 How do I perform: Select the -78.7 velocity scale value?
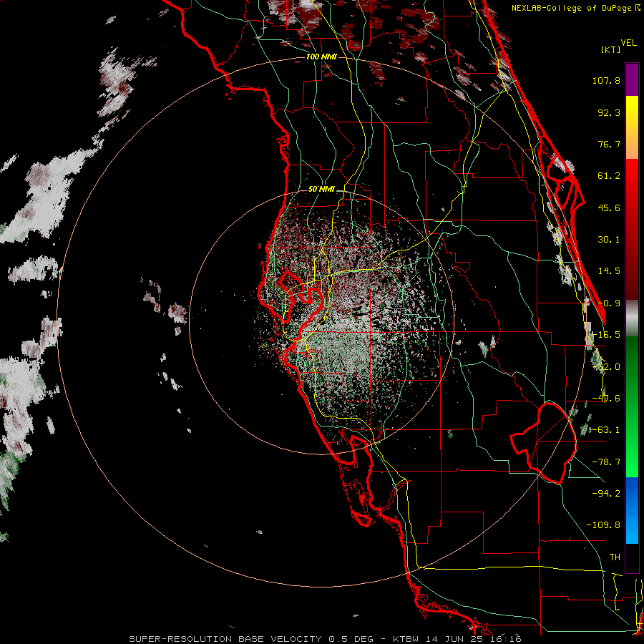point(606,462)
